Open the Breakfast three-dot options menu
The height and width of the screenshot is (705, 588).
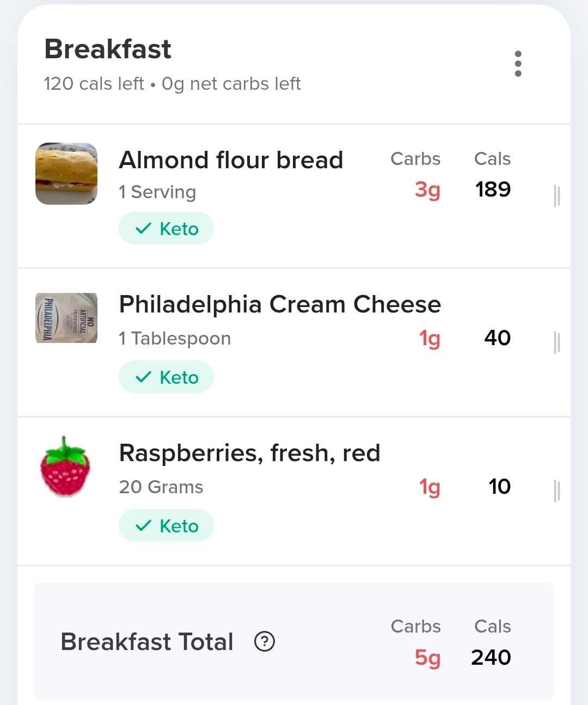pyautogui.click(x=518, y=64)
